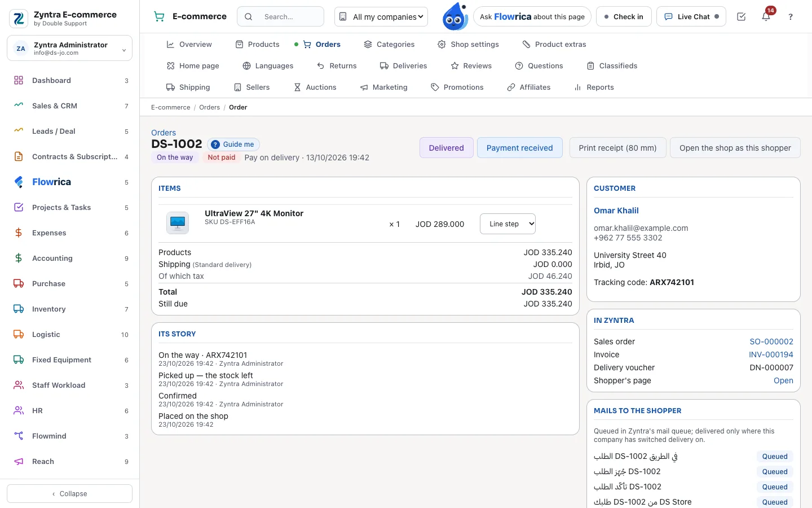
Task: Open customer Omar Khalil link
Action: click(x=616, y=211)
